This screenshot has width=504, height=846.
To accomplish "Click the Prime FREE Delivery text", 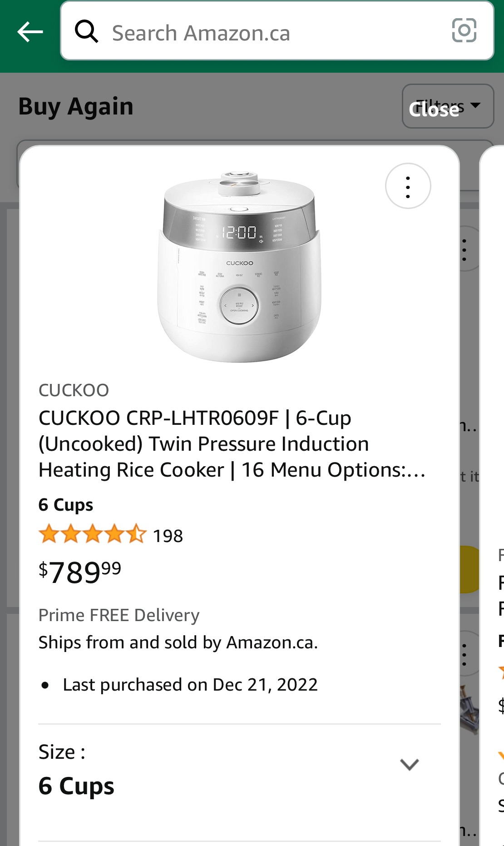I will pyautogui.click(x=119, y=615).
